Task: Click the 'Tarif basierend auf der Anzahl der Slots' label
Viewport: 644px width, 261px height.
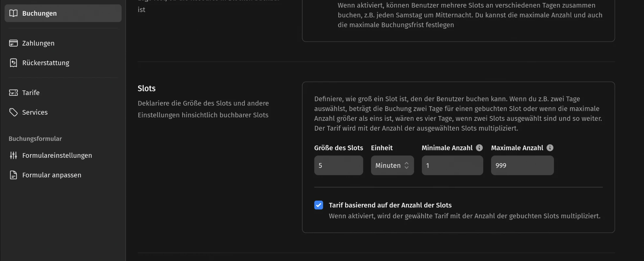Action: pos(390,205)
